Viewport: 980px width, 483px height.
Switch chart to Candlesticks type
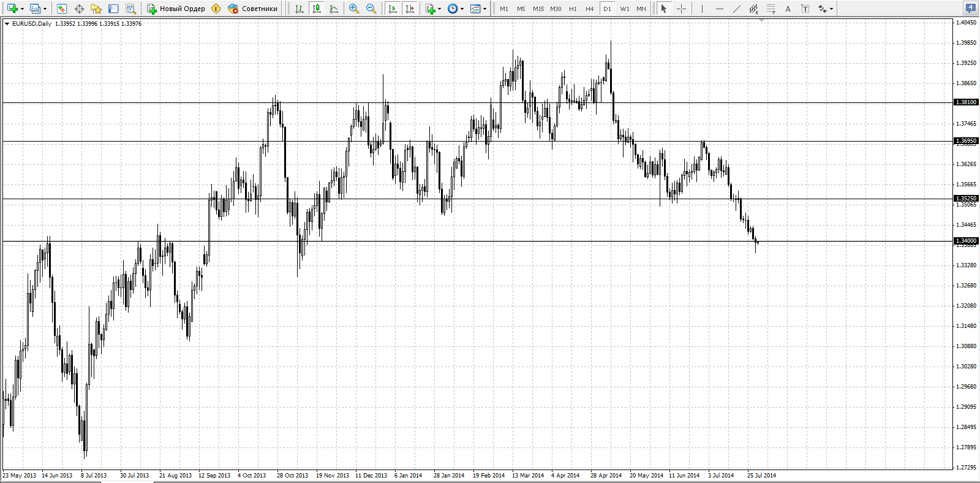(317, 9)
